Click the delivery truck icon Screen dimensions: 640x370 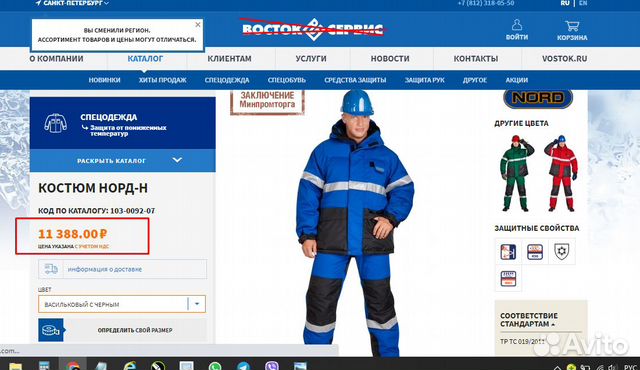pyautogui.click(x=51, y=269)
